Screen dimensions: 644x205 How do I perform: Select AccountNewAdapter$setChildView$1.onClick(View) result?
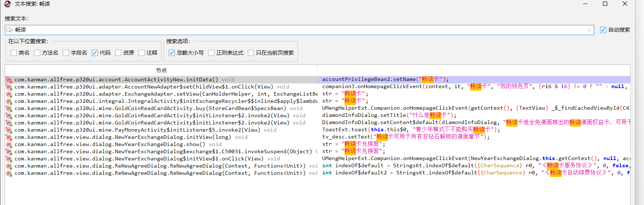coord(161,87)
